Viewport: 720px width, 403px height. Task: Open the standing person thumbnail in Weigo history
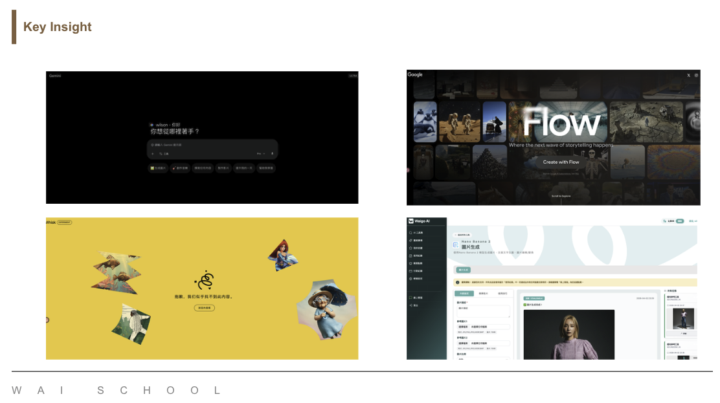click(x=683, y=319)
